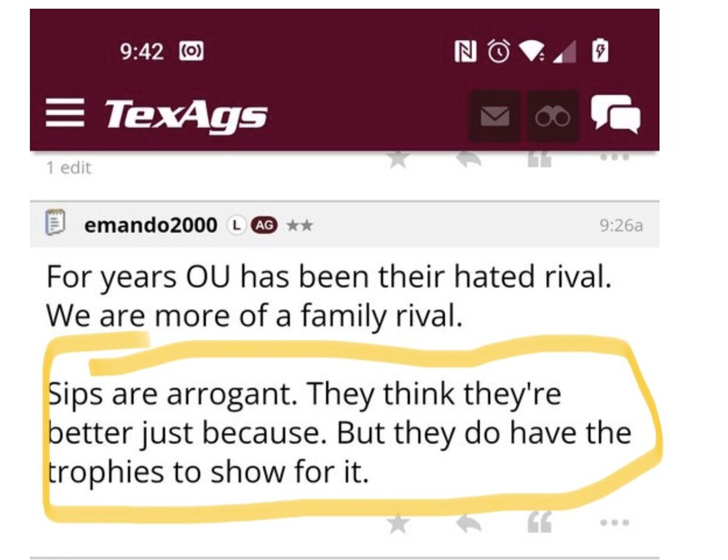Open watched topics binoculars icon
The image size is (728, 560).
553,116
